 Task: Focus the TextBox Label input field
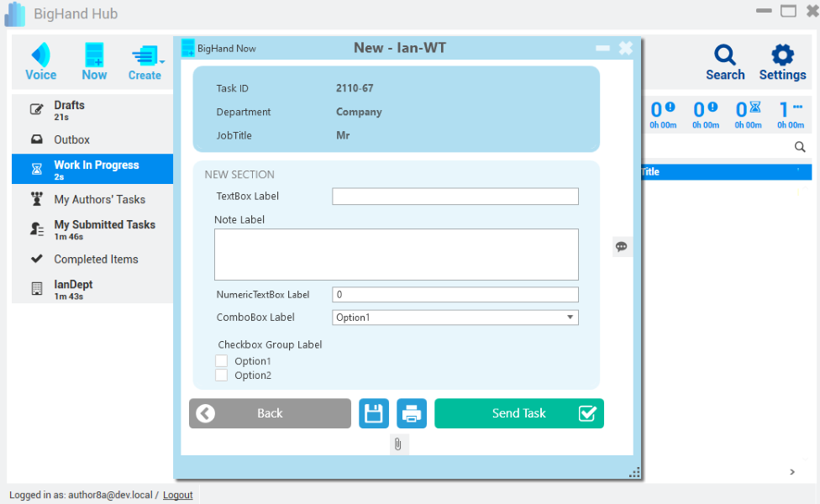tap(455, 197)
